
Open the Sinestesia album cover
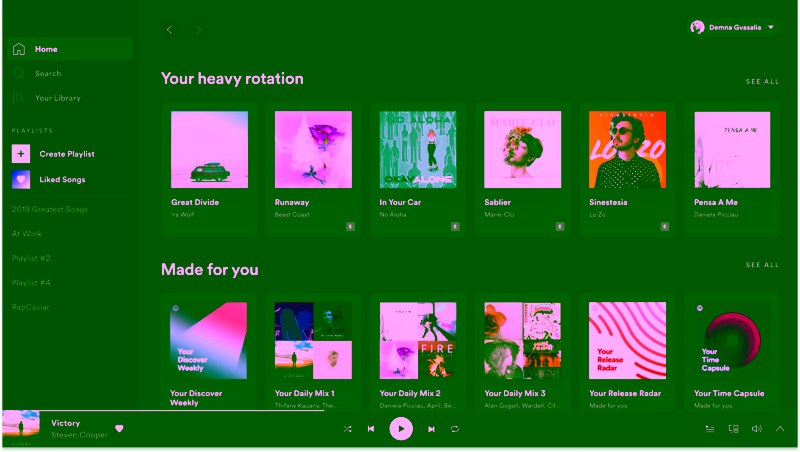pos(628,149)
